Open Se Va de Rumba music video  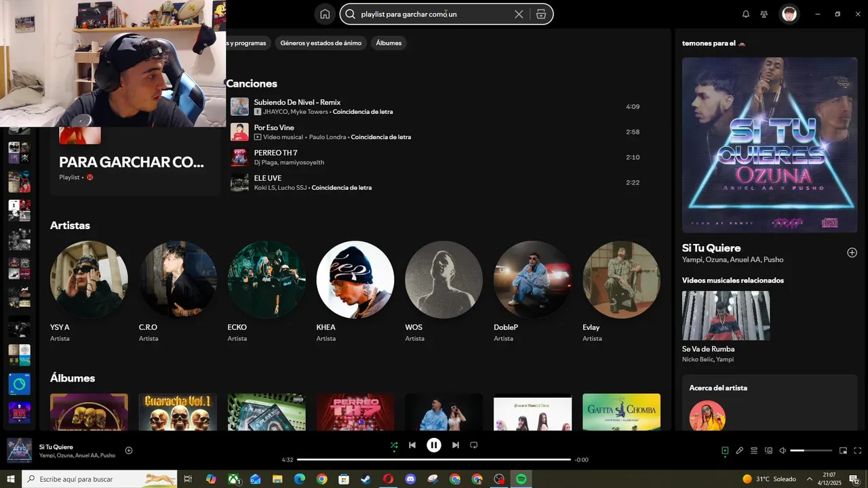[726, 316]
